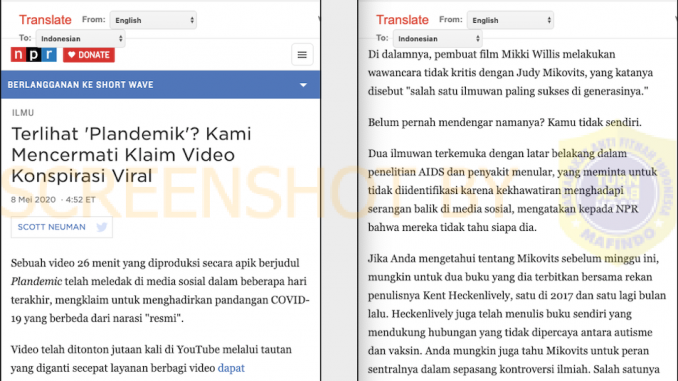
Task: Click the date '8 Mei 2020' text
Action: pos(33,200)
